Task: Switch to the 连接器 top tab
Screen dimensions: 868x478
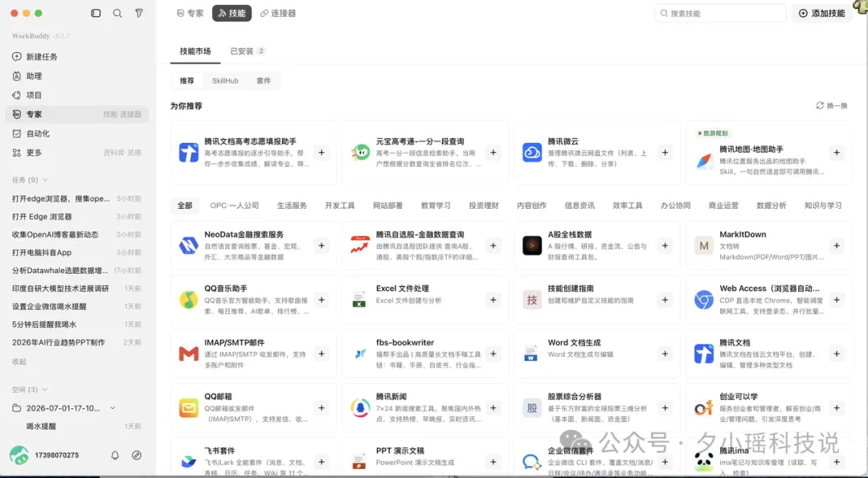Action: click(278, 13)
